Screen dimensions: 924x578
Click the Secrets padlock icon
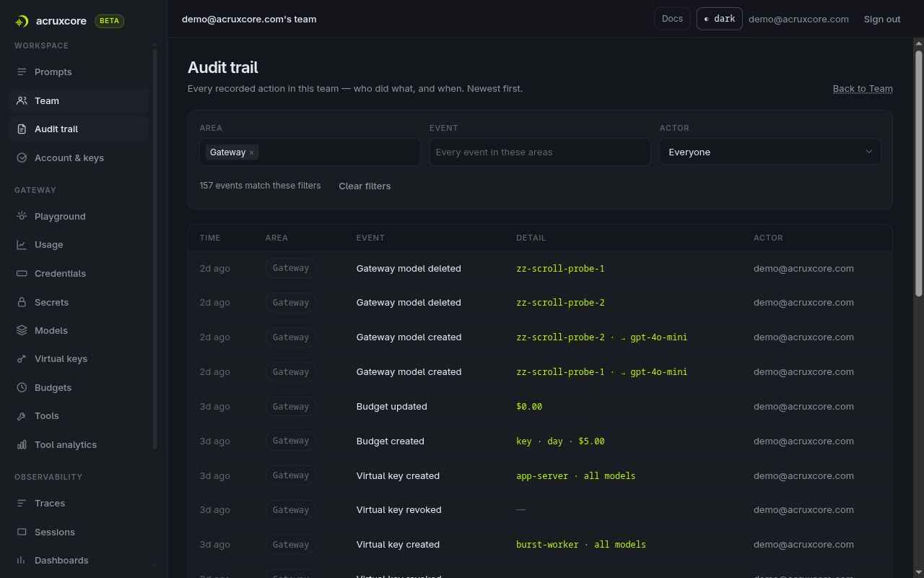(22, 303)
